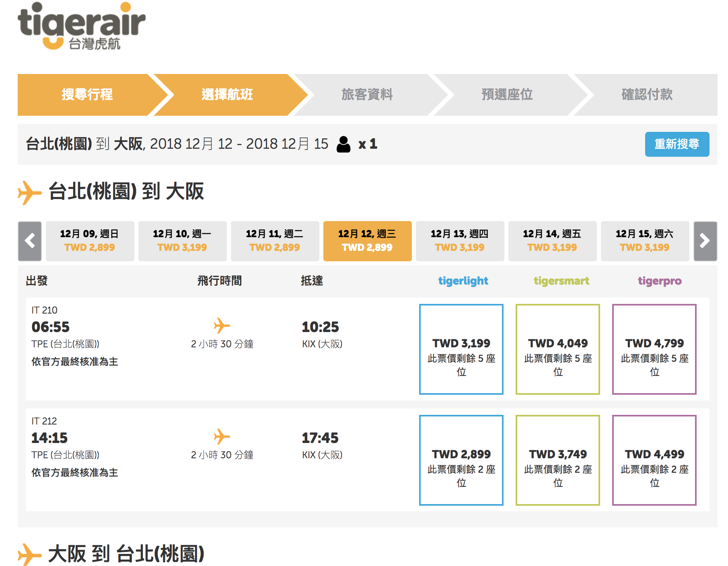Click IT 212 arrival airport KIX (大阪)
The image size is (728, 566).
click(322, 455)
